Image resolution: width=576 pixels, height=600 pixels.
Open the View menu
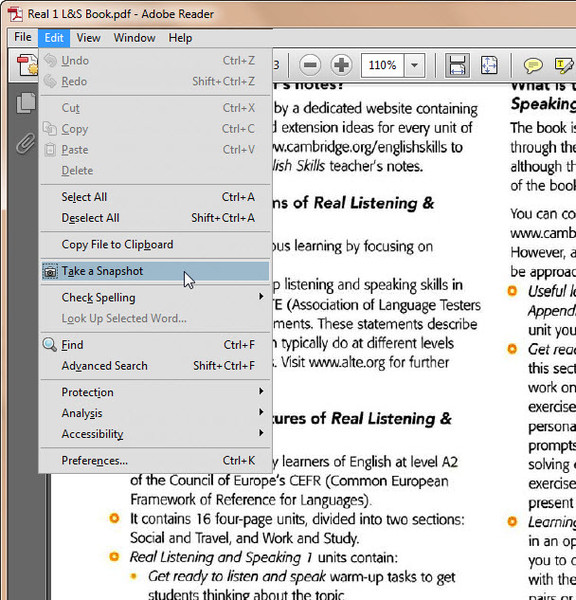(88, 38)
